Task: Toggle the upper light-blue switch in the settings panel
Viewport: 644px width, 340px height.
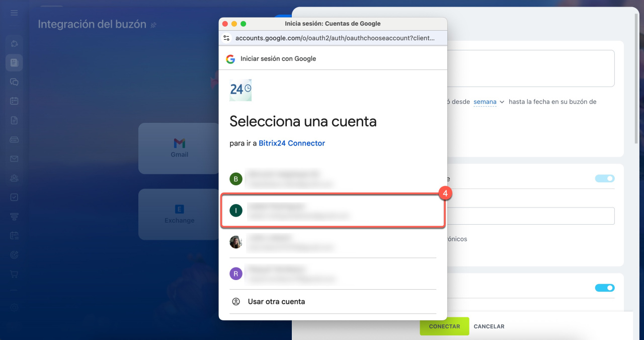Action: (x=605, y=178)
